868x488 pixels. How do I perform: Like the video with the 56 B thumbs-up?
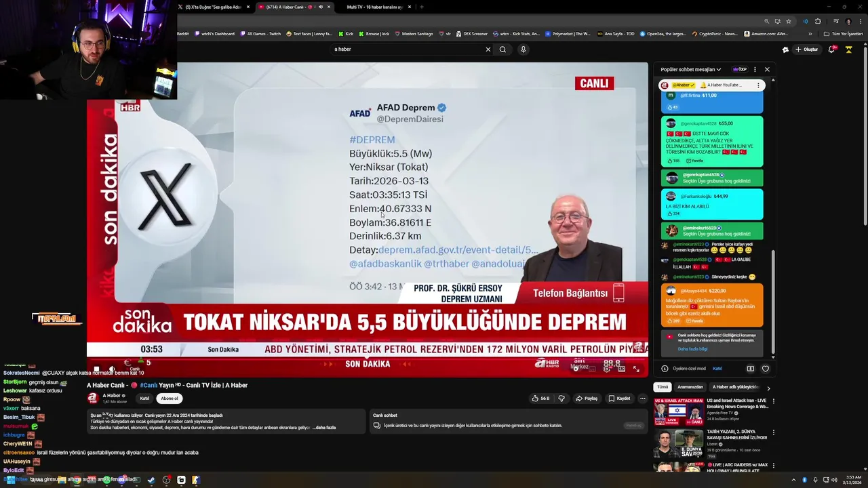(x=541, y=399)
